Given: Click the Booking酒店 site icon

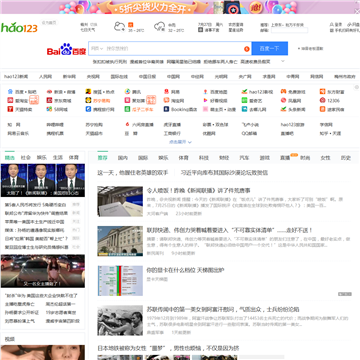Looking at the screenshot, I should pyautogui.click(x=166, y=109).
